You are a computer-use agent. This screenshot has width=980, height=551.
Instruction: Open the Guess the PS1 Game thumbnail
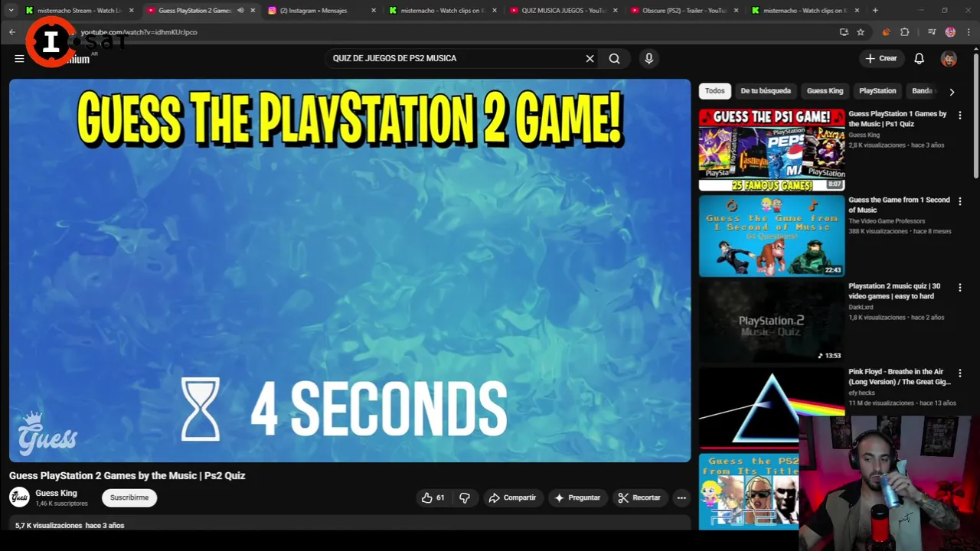(x=772, y=149)
